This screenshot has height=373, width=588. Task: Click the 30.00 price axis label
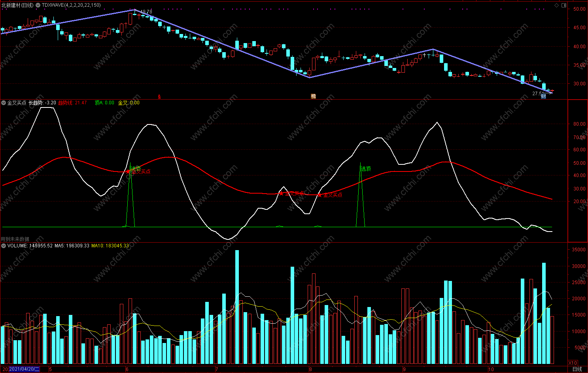(x=579, y=84)
